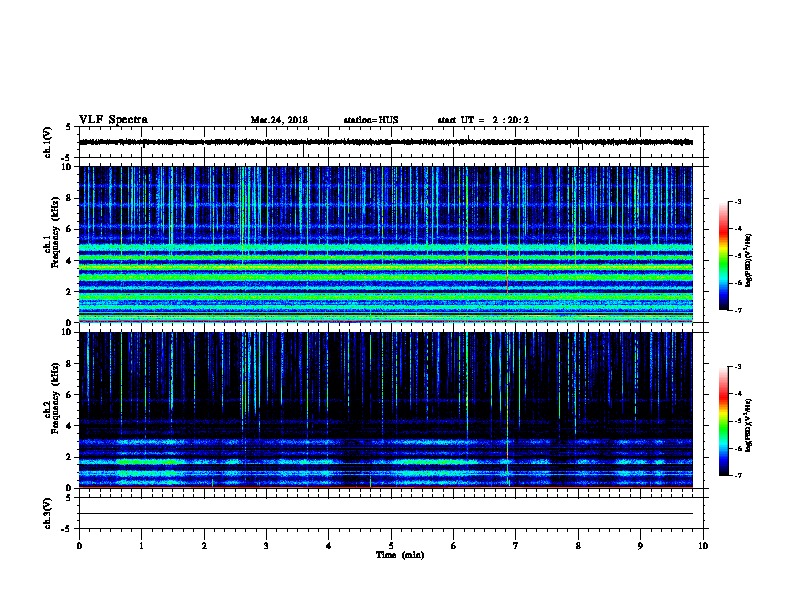
Task: Click the "2" frequency tick of ch.2 spectrogram
Action: [x=71, y=457]
